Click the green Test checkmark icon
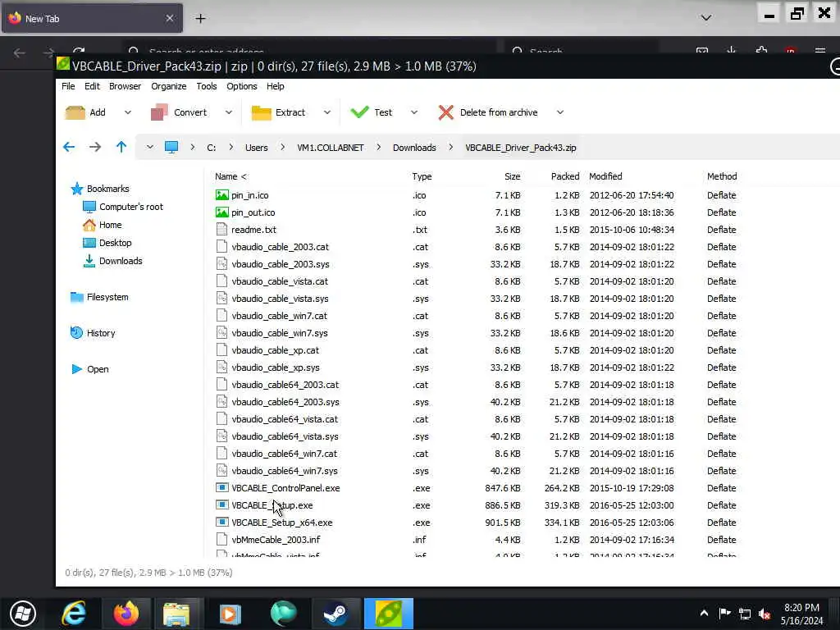Screen dimensions: 840x630 (x=359, y=112)
